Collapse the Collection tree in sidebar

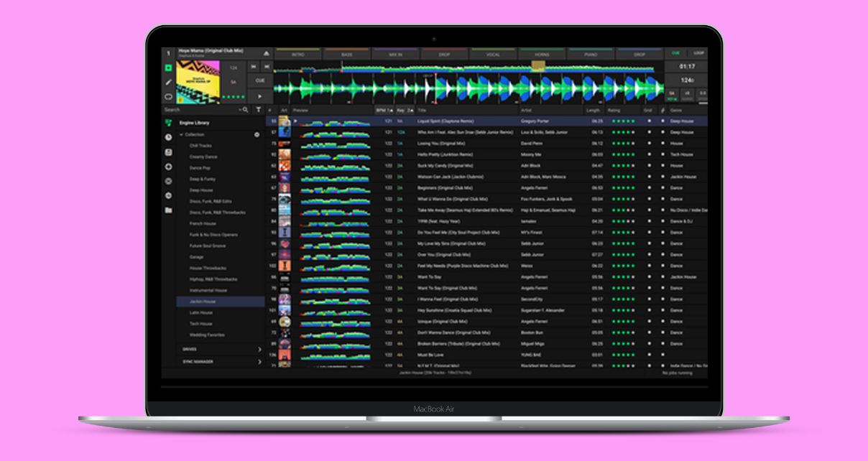pos(181,134)
